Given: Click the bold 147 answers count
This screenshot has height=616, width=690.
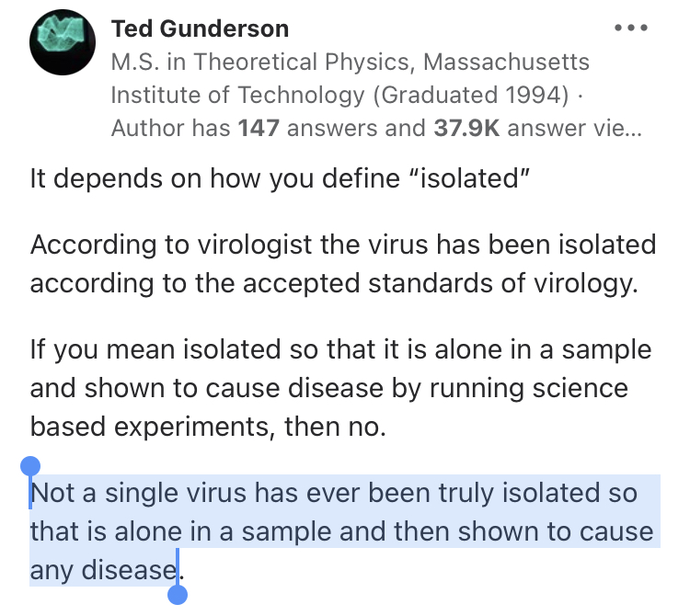Looking at the screenshot, I should click(x=259, y=129).
